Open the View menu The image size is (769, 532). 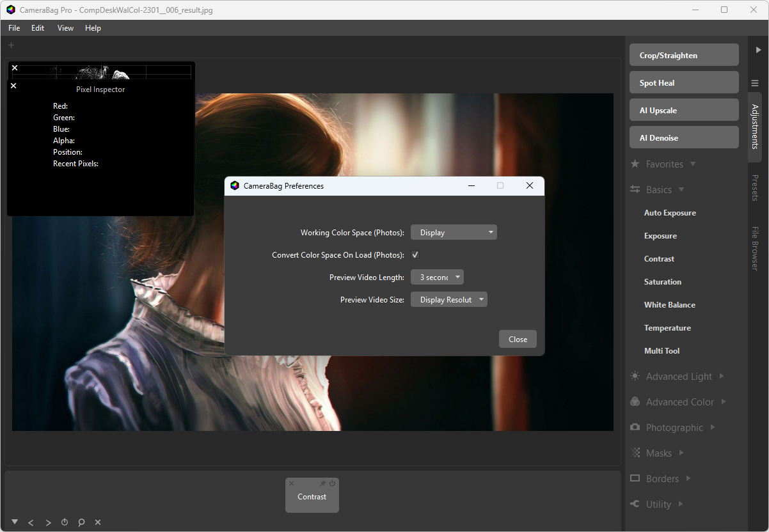(65, 28)
